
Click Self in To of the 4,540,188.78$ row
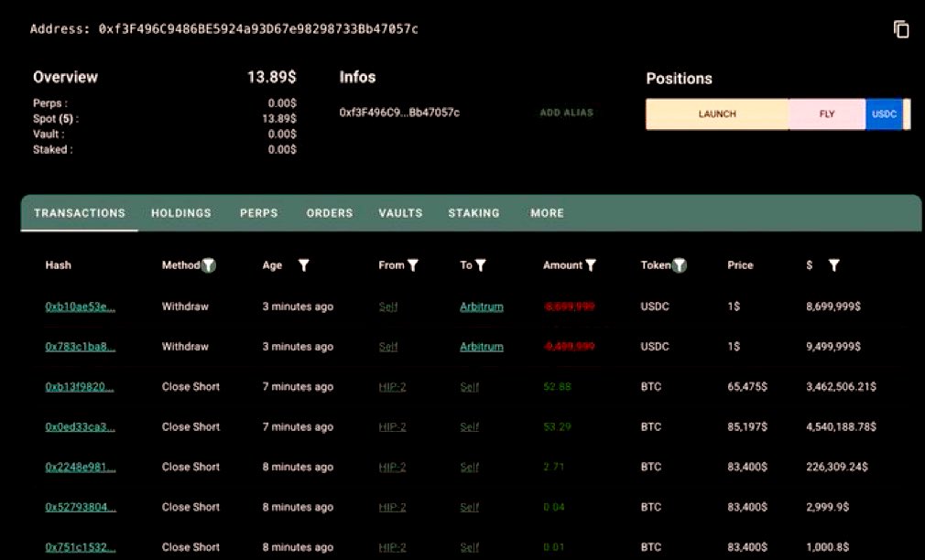tap(470, 426)
